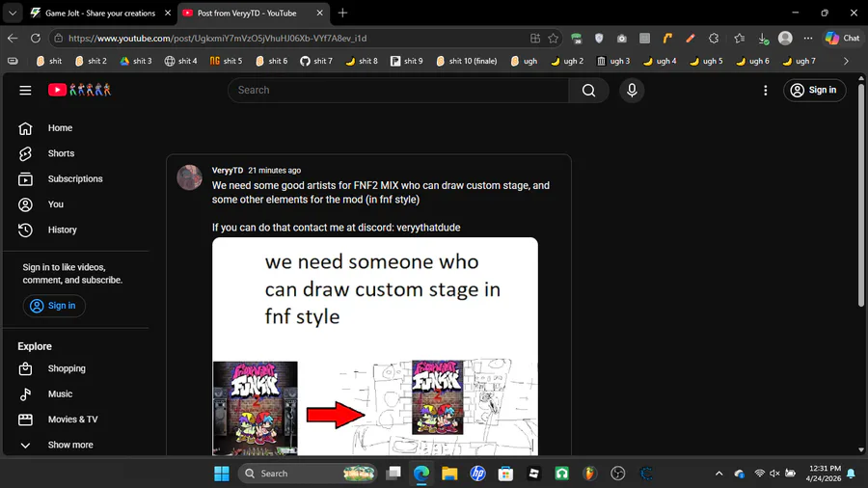Open notifications bell in system tray
Screen dimensions: 868x488
pos(851,474)
